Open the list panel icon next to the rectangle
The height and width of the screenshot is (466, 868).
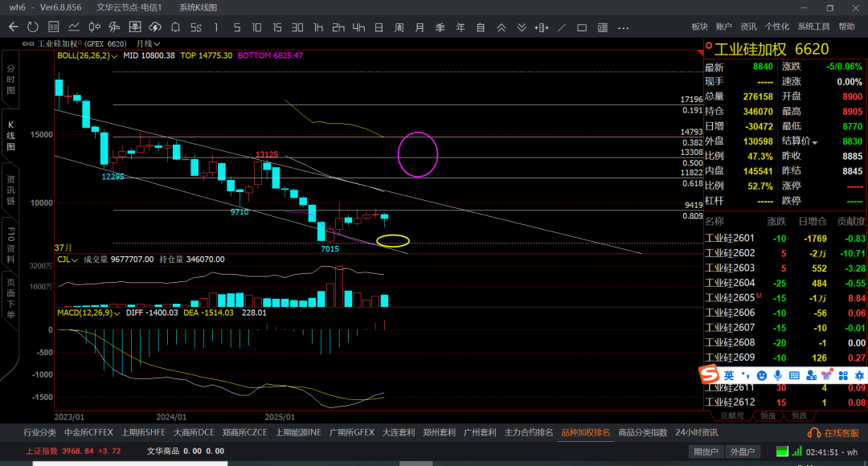tap(602, 27)
